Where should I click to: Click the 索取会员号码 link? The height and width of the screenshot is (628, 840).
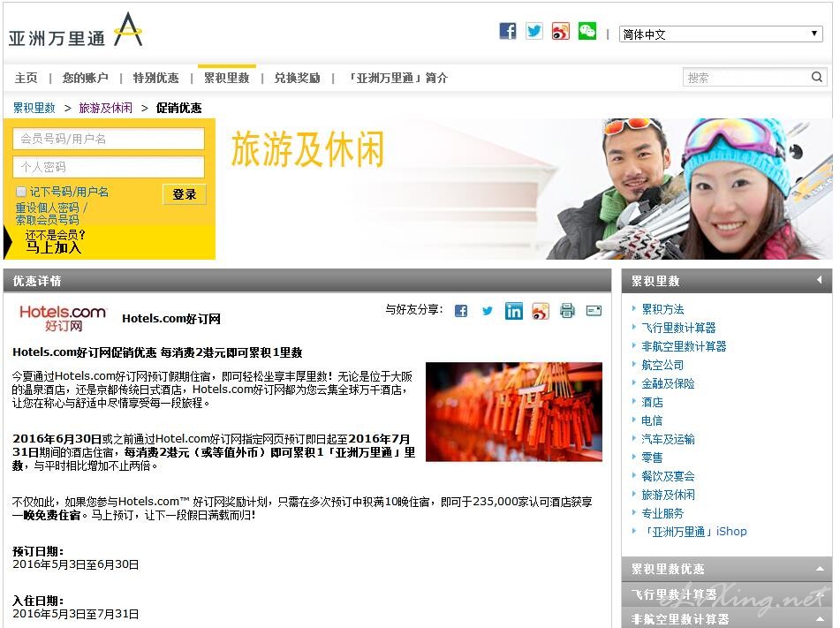(47, 220)
